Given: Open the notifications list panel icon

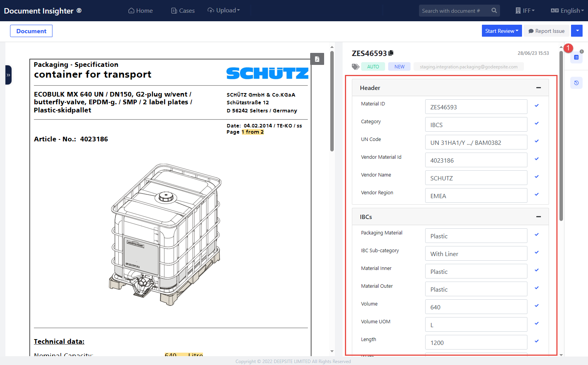Looking at the screenshot, I should (576, 57).
